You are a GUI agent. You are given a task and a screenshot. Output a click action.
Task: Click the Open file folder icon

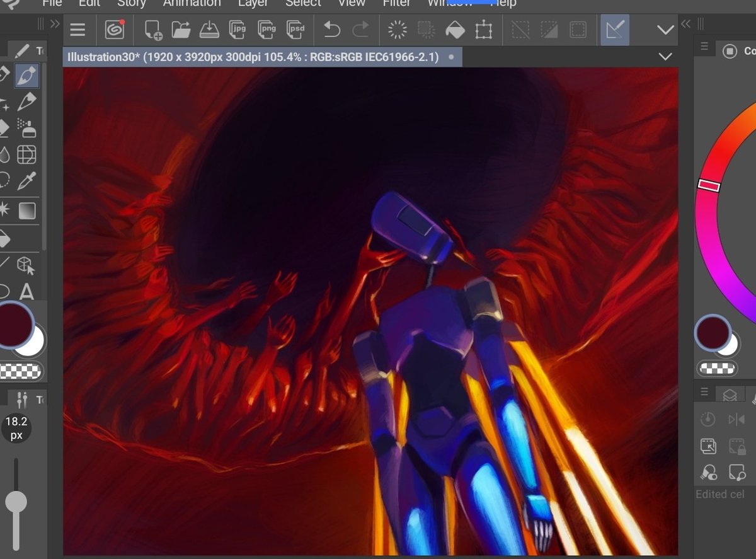[x=181, y=30]
